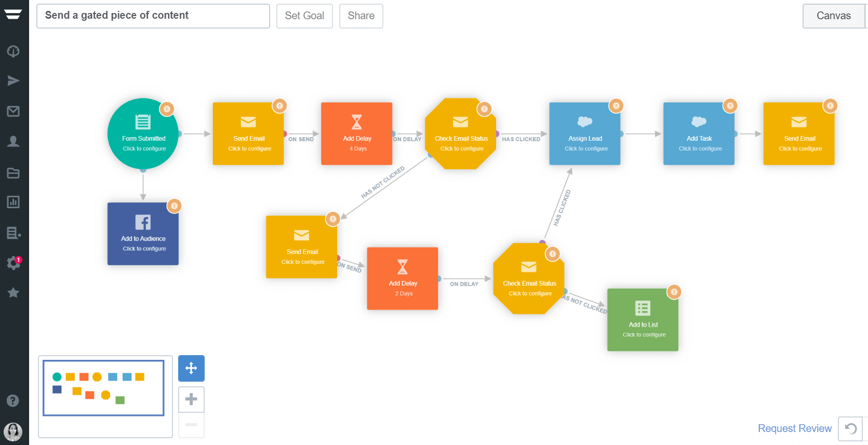Click the journey name input field
Image resolution: width=868 pixels, height=445 pixels.
(153, 16)
